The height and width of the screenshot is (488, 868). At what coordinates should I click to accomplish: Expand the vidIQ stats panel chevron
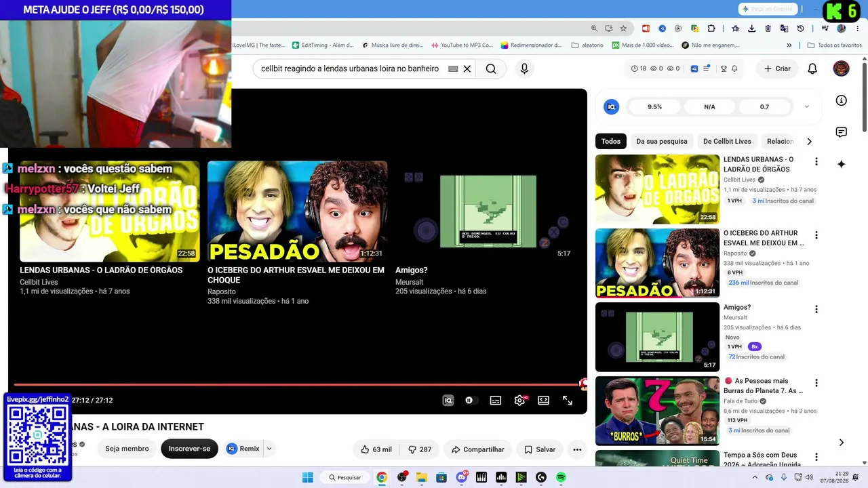pyautogui.click(x=807, y=107)
